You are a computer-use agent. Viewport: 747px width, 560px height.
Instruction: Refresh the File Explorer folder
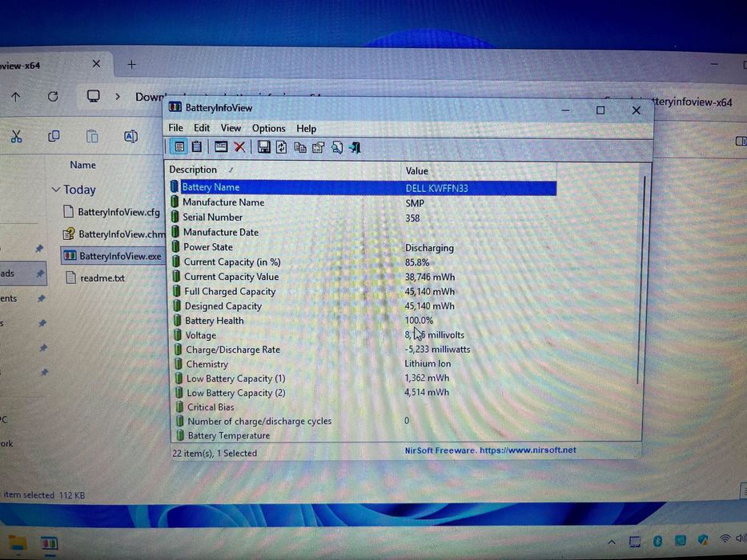[x=53, y=97]
